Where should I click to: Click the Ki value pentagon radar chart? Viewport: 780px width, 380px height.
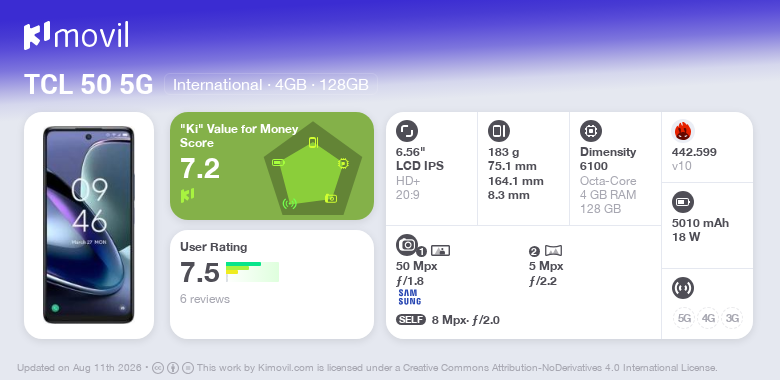tap(313, 169)
